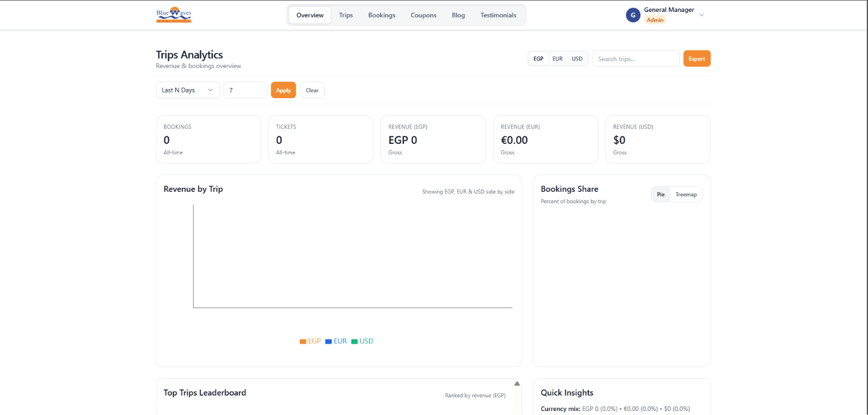868x415 pixels.
Task: Select EUR currency toggle
Action: 557,59
